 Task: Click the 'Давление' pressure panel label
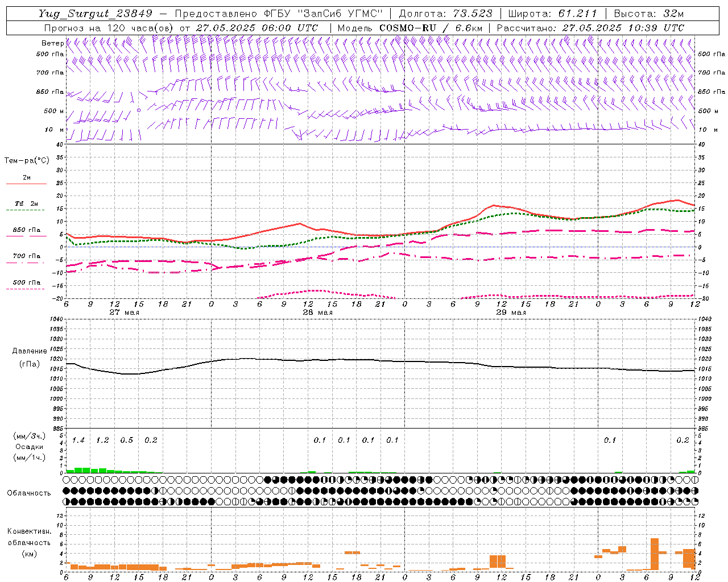tap(30, 351)
